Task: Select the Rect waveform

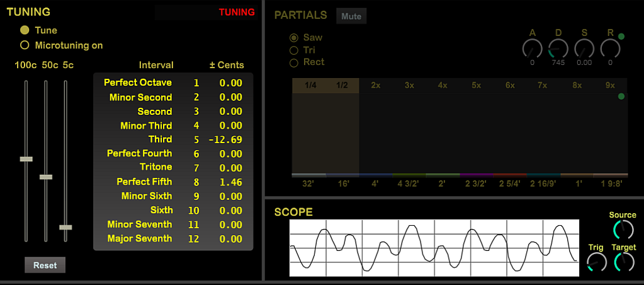Action: pyautogui.click(x=293, y=63)
